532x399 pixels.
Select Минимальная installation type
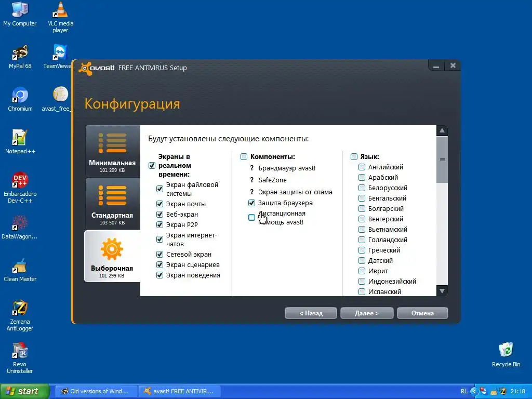coord(113,151)
